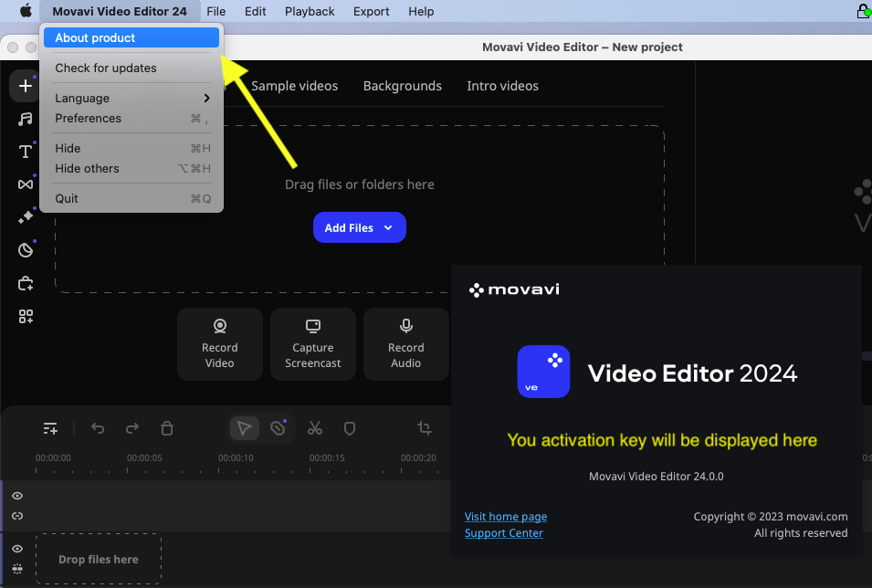Toggle visibility of the lower video track
This screenshot has width=872, height=588.
[x=17, y=549]
